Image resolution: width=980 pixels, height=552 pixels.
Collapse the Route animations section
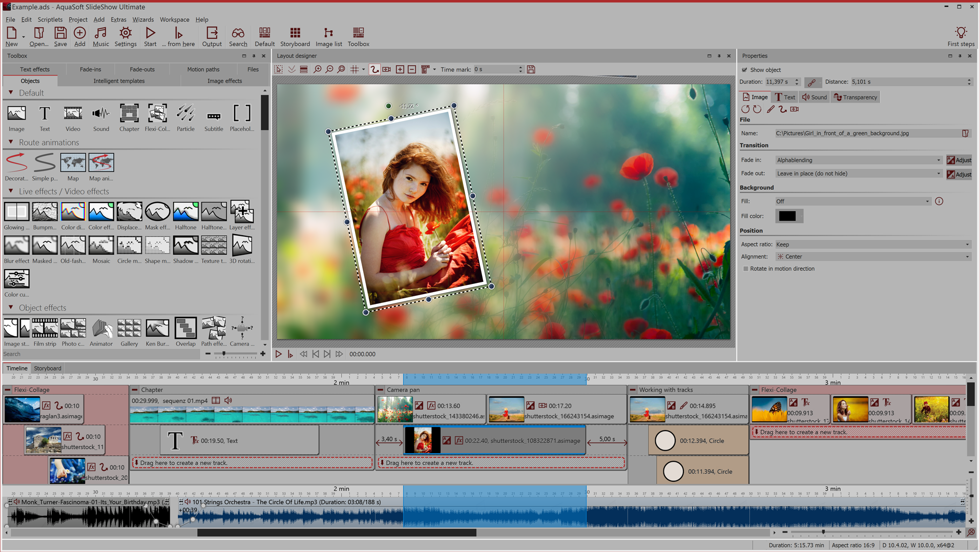11,142
